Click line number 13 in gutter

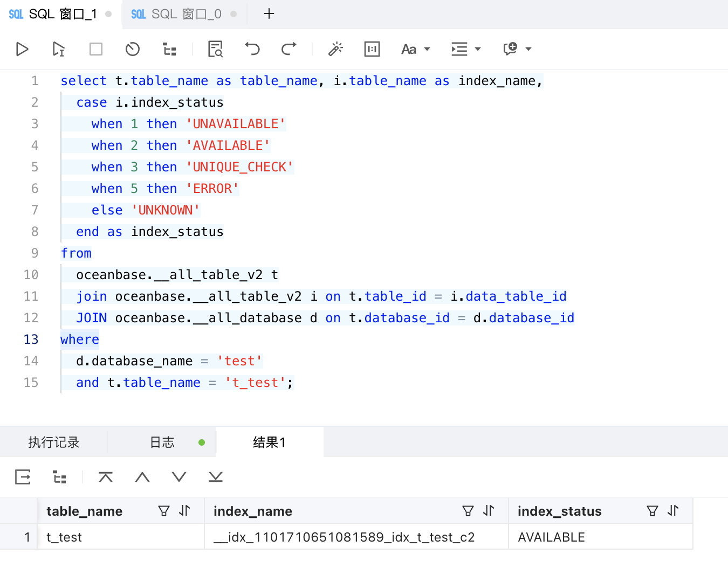point(31,339)
